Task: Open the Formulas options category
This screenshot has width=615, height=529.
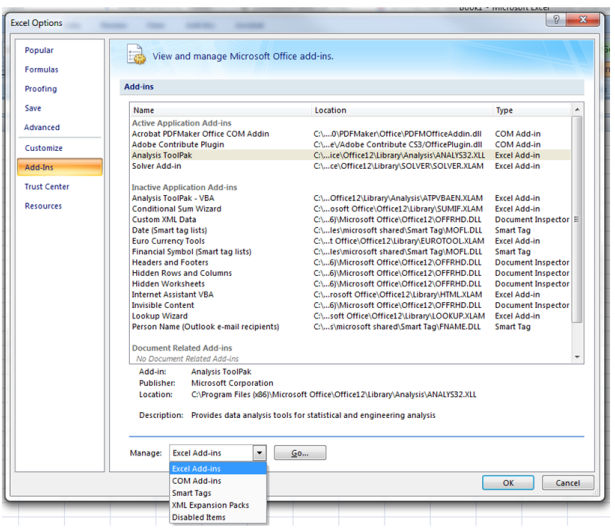Action: [41, 70]
